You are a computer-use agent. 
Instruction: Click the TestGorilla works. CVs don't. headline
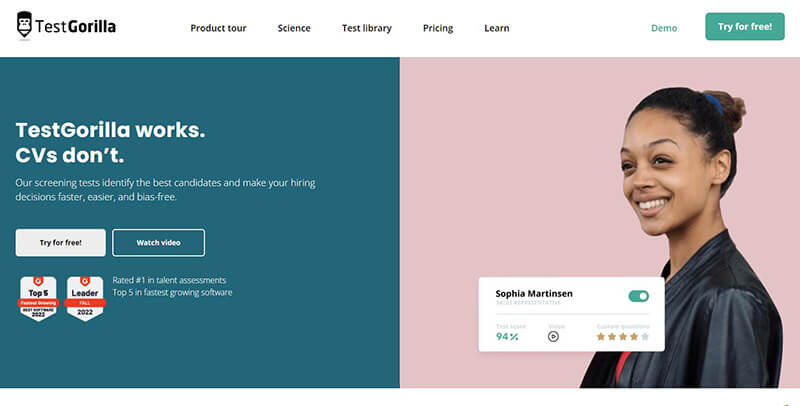(x=110, y=142)
